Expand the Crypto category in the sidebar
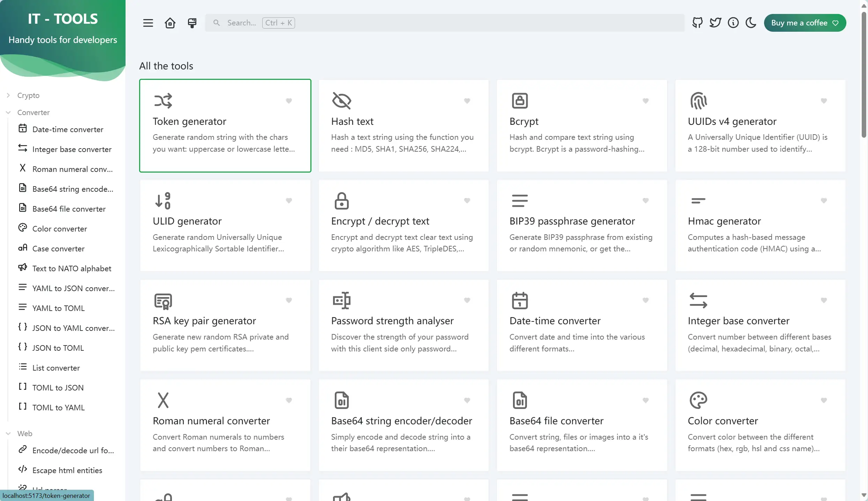The height and width of the screenshot is (501, 868). (28, 95)
